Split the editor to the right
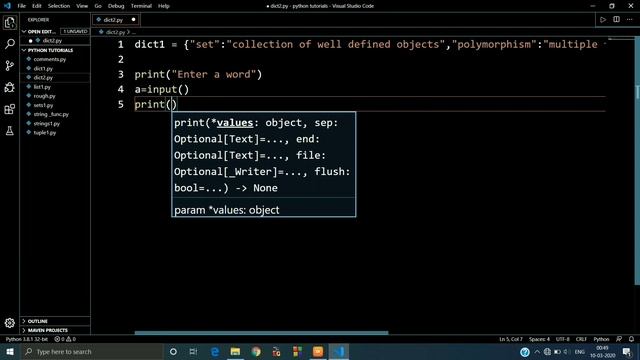The height and width of the screenshot is (360, 640). pos(616,20)
